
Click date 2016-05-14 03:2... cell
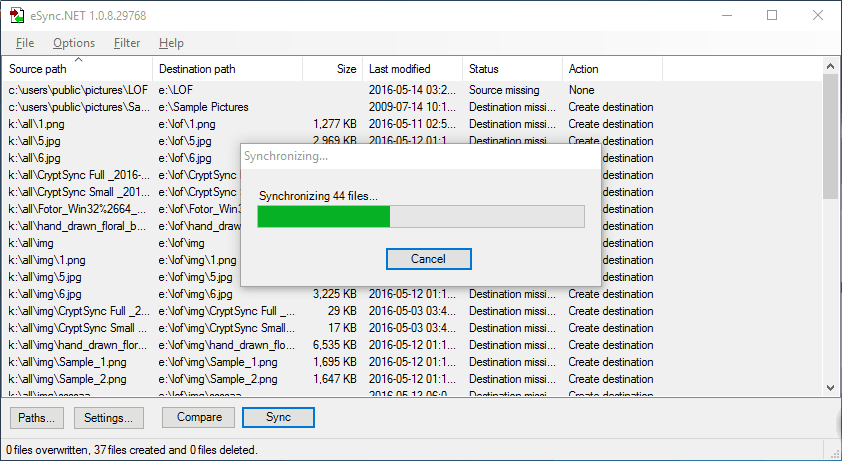[412, 90]
